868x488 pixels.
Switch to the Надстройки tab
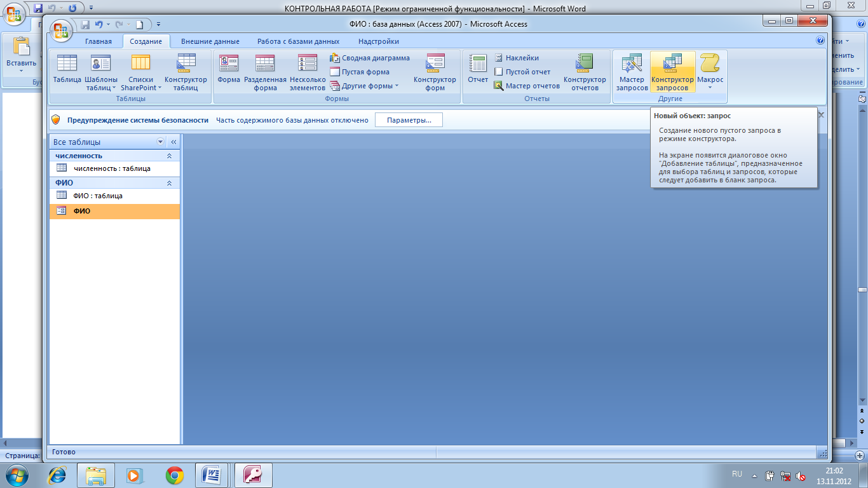pos(379,41)
